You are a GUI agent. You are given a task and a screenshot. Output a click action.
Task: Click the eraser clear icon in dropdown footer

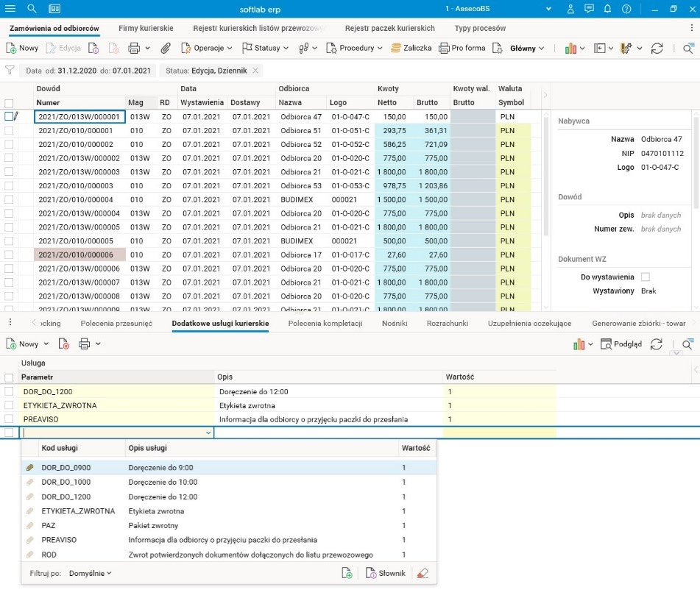pyautogui.click(x=422, y=574)
